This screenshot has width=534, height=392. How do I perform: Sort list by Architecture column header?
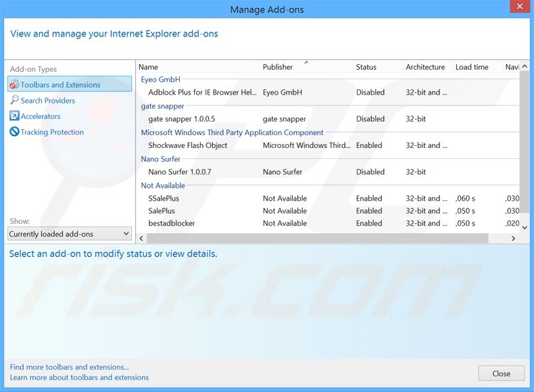click(x=428, y=67)
